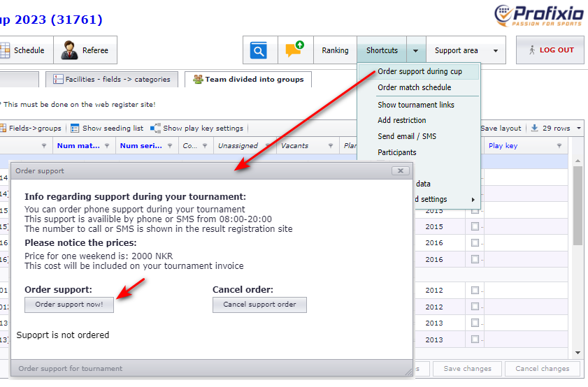Open the 29 rows dropdown arrow
The width and height of the screenshot is (588, 387).
point(579,128)
